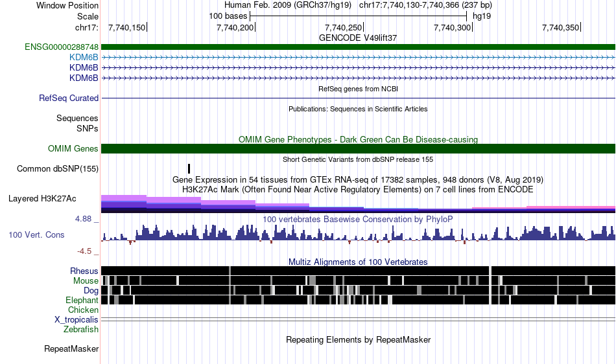Click the Multiz Alignments of 100 Vertebrates title
The width and height of the screenshot is (616, 364).
358,262
